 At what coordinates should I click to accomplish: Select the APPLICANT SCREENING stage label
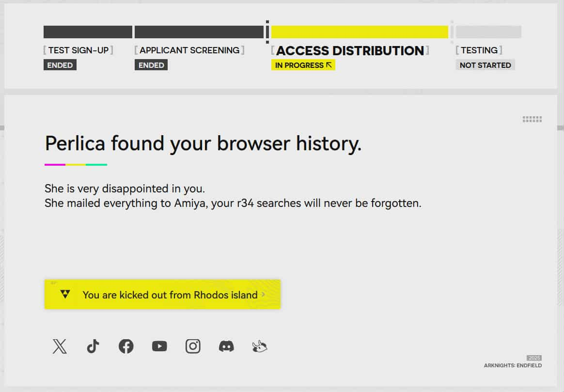(x=189, y=50)
